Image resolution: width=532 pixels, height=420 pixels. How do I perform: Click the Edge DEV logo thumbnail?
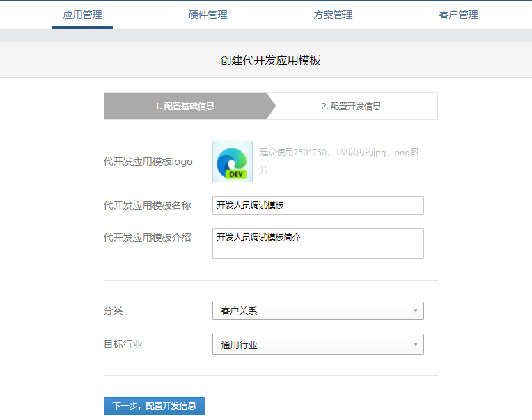click(x=233, y=162)
